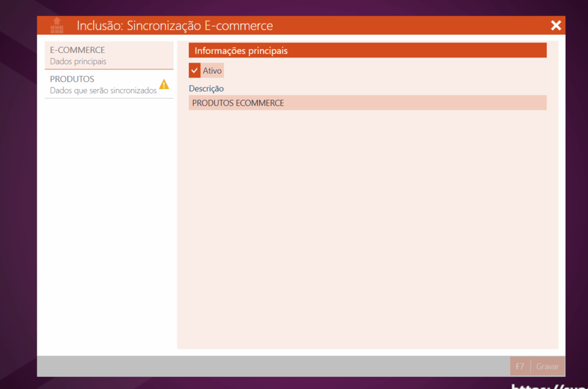Close the Inclusão dialog with the X
This screenshot has height=389, width=588.
click(555, 25)
